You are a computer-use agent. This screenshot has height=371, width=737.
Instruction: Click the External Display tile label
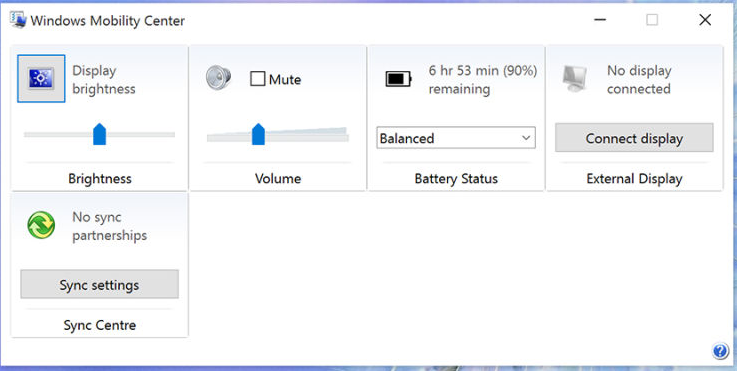coord(634,179)
